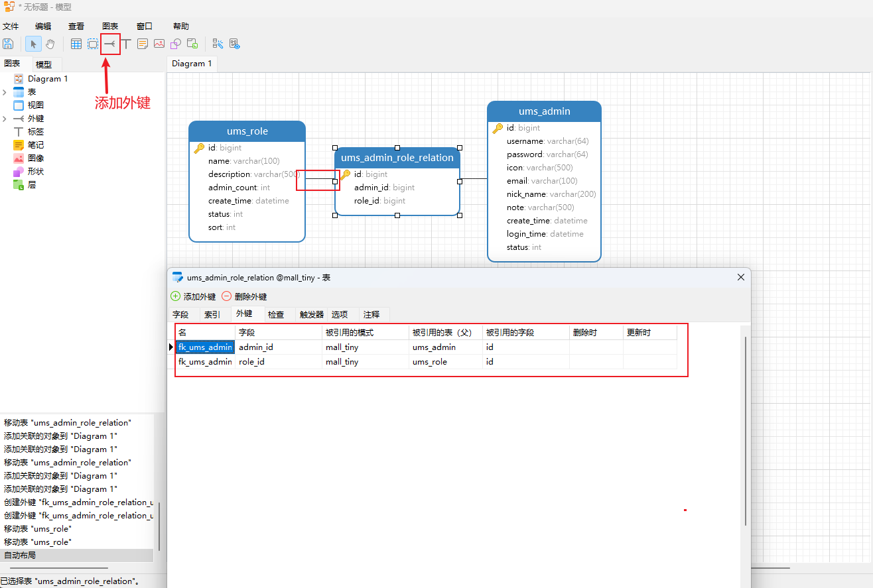Click the application logo in title bar
The height and width of the screenshot is (588, 873).
pos(9,7)
